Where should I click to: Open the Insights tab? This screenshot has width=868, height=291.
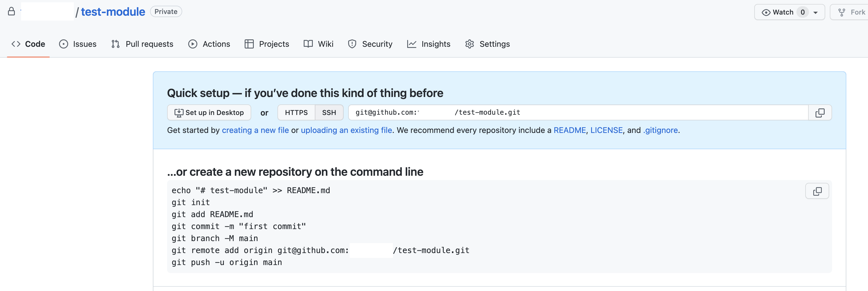[429, 44]
